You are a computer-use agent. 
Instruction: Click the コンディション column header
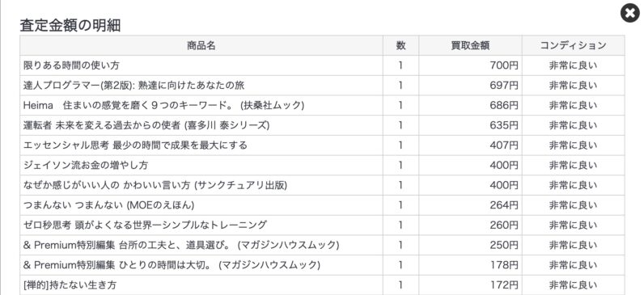pos(574,45)
